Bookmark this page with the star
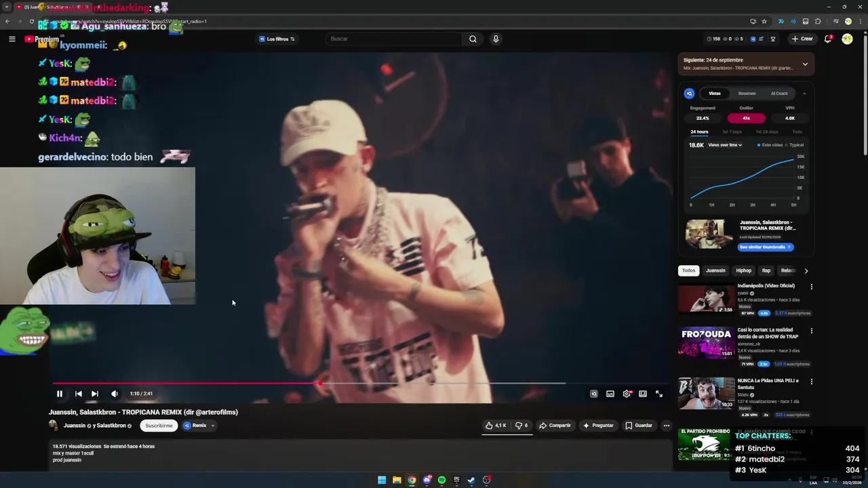Viewport: 868px width, 488px height. [x=764, y=21]
